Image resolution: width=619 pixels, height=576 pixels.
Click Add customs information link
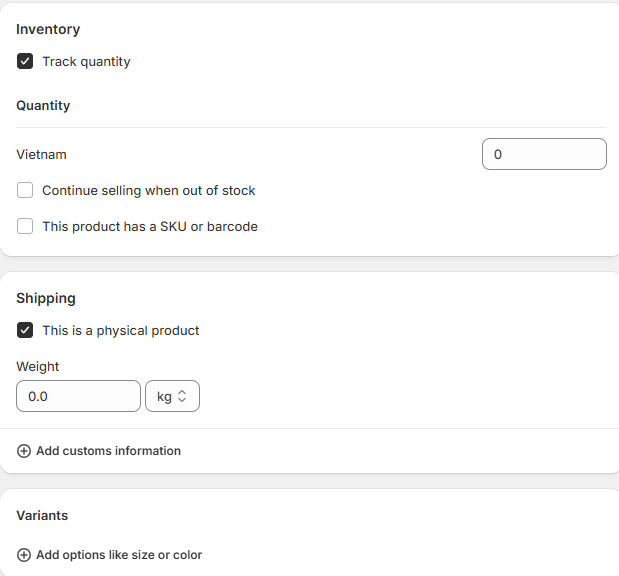pyautogui.click(x=109, y=451)
